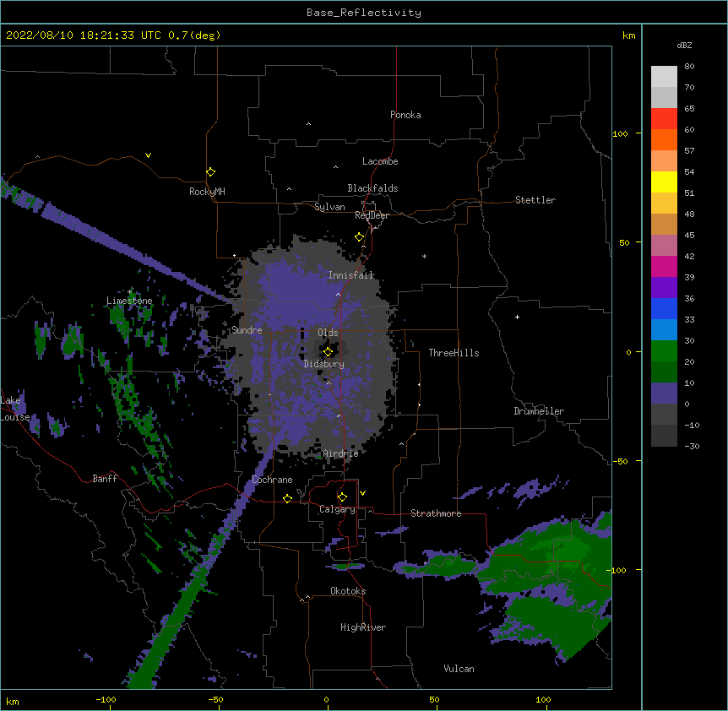
Task: Click the Vulcan label
Action: 459,669
